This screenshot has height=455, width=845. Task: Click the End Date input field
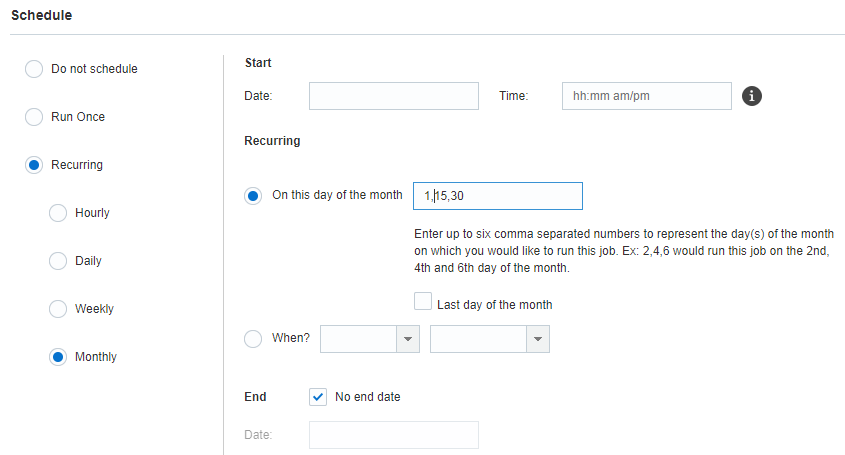(x=393, y=435)
